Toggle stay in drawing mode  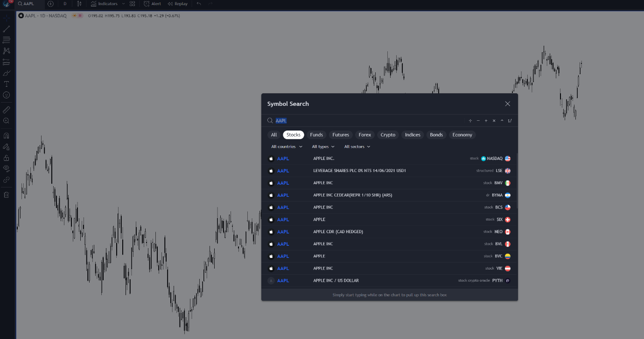click(7, 146)
